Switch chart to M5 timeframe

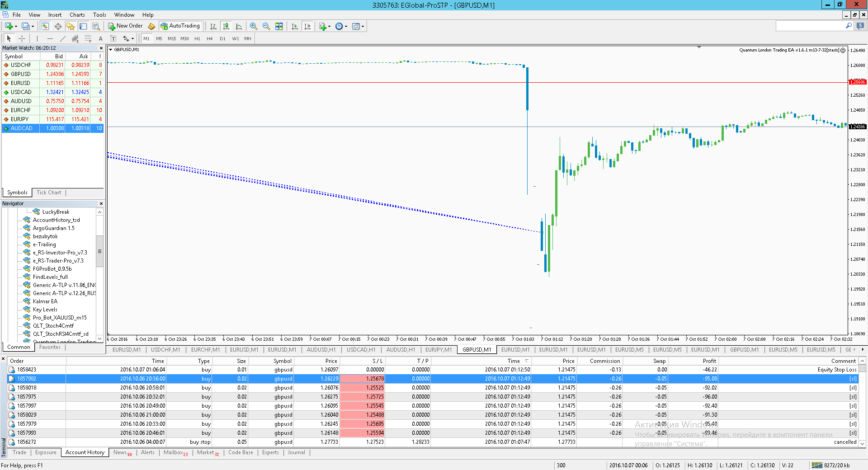159,38
